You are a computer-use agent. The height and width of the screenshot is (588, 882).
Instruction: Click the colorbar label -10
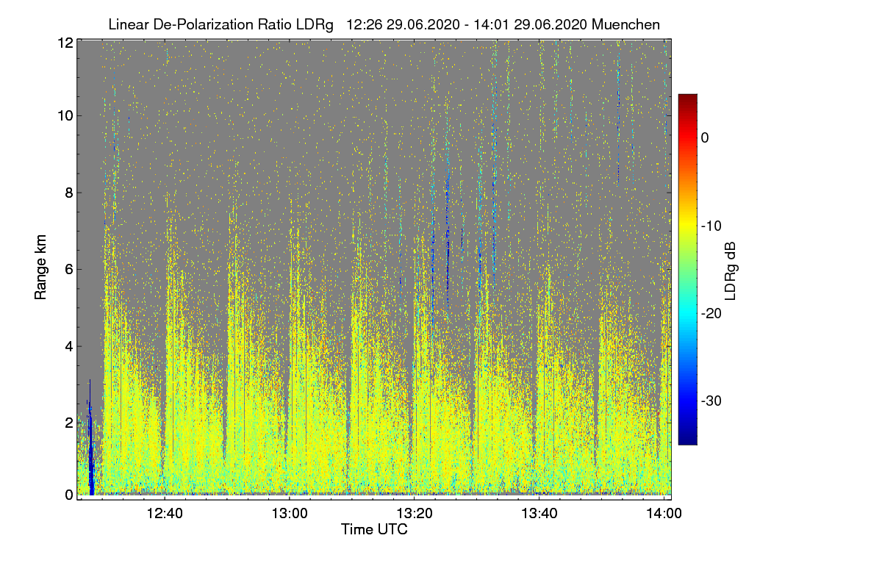point(711,226)
